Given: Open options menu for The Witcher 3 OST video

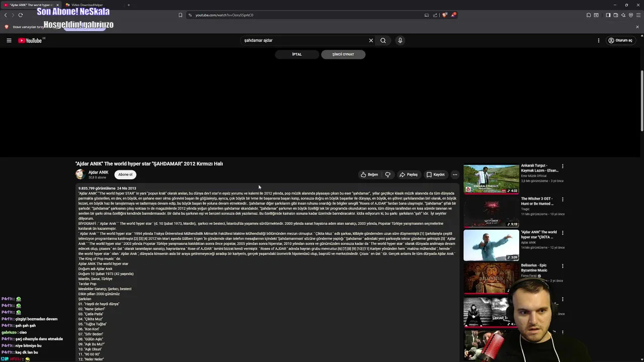Looking at the screenshot, I should pyautogui.click(x=562, y=199).
